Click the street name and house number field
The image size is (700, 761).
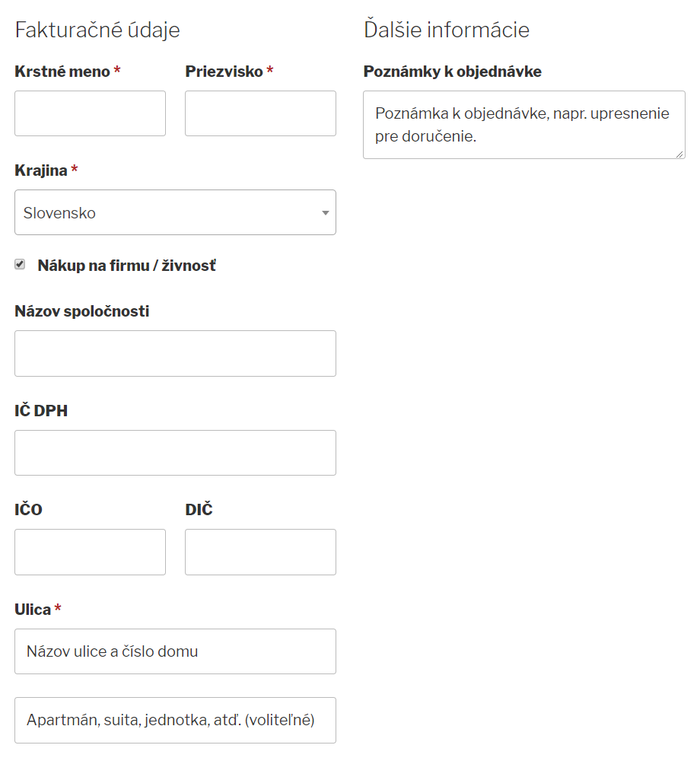tap(175, 651)
